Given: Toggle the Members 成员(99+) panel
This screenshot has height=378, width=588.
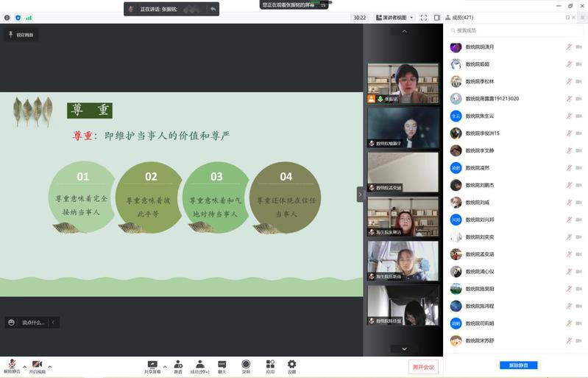Looking at the screenshot, I should 199,366.
